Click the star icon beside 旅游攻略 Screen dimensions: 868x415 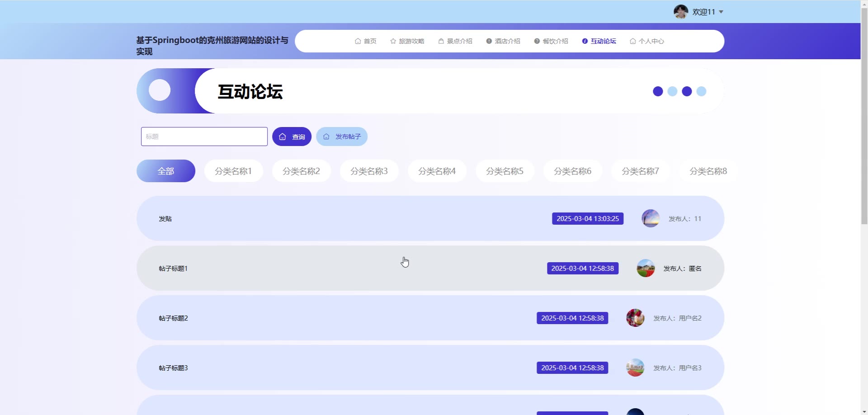click(x=393, y=41)
